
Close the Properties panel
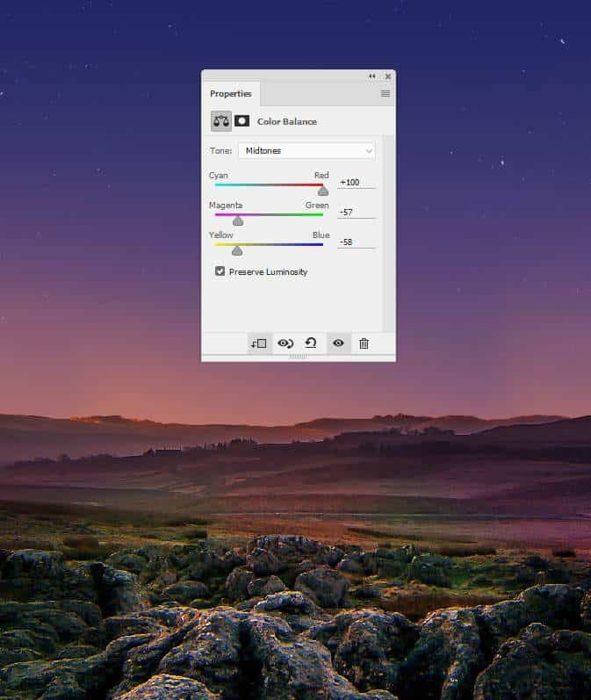pos(388,76)
